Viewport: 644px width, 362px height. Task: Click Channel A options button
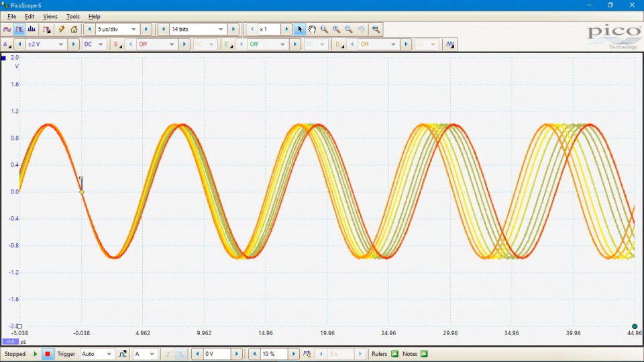(7, 45)
